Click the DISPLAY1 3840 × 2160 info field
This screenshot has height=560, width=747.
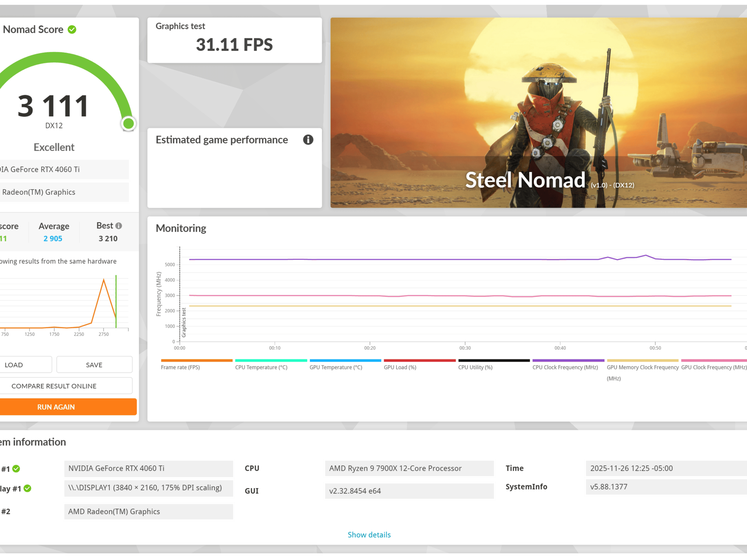(x=148, y=488)
